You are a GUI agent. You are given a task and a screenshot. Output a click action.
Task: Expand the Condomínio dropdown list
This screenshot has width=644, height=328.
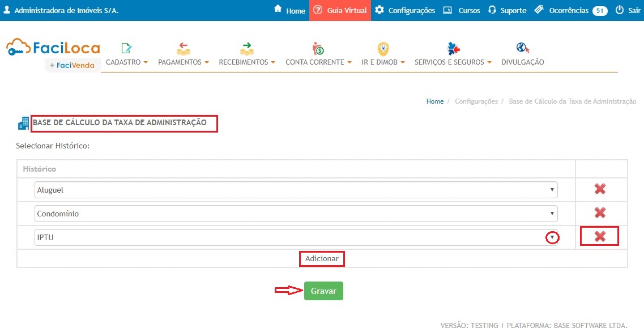[296, 214]
